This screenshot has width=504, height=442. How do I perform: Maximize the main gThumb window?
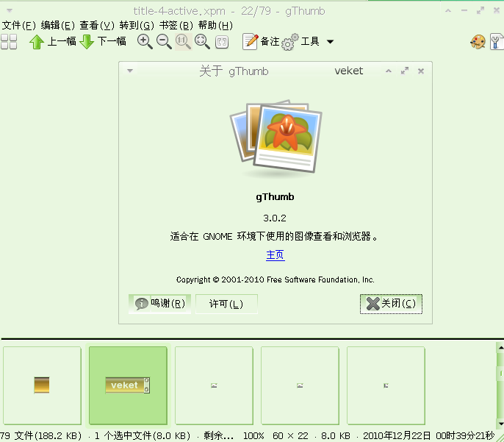[480, 10]
